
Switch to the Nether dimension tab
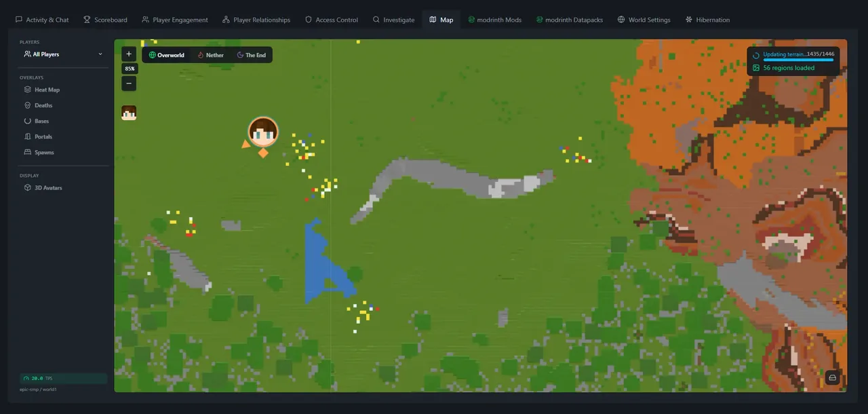[210, 55]
